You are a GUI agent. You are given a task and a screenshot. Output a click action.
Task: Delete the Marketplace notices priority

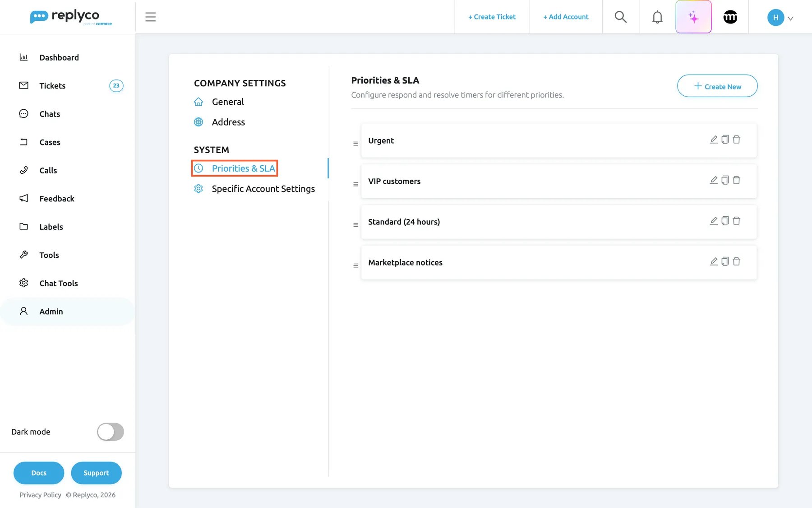[737, 261]
